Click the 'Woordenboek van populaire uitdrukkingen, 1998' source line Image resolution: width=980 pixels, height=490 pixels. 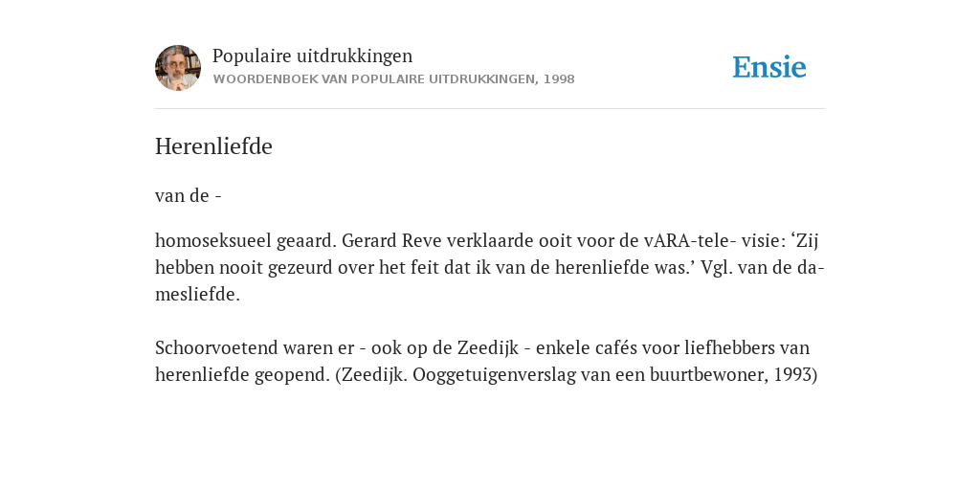393,79
